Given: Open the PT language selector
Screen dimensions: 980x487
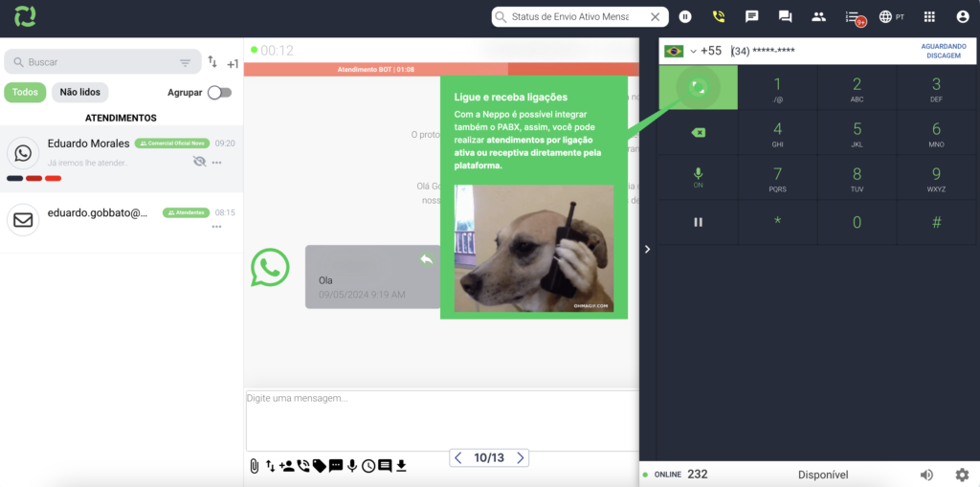Looking at the screenshot, I should (x=891, y=16).
